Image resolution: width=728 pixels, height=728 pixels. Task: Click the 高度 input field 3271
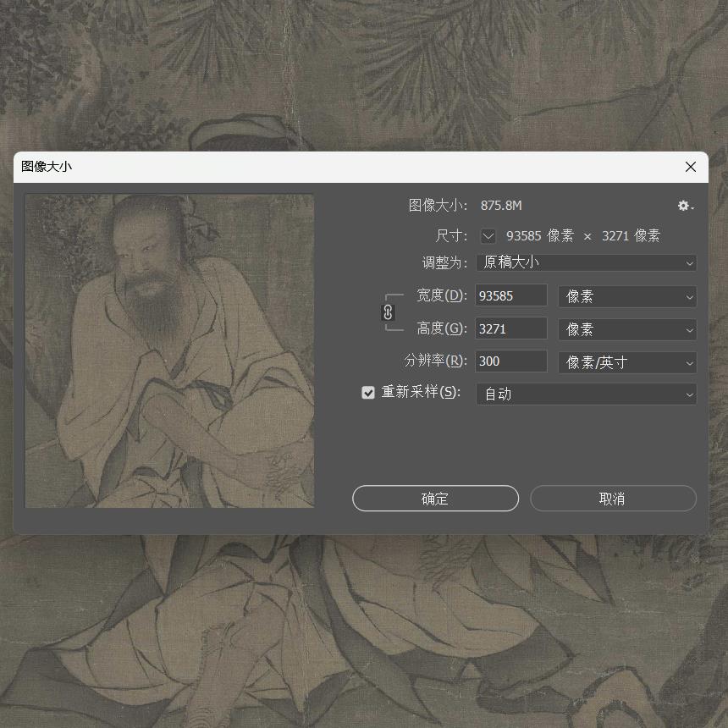click(511, 328)
